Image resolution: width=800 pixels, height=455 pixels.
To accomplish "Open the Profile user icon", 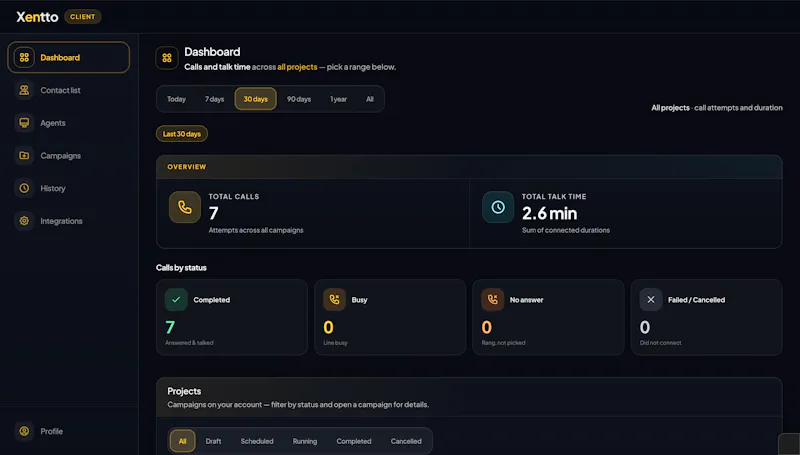I will [24, 431].
